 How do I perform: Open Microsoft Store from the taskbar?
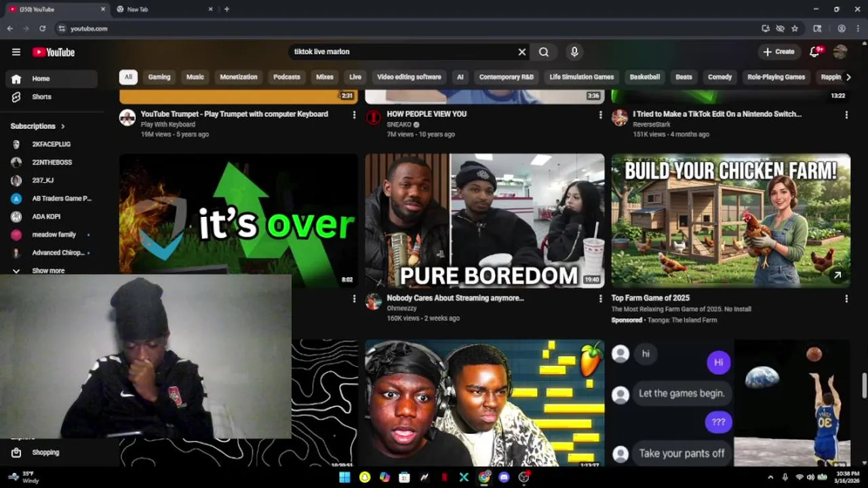tap(404, 477)
